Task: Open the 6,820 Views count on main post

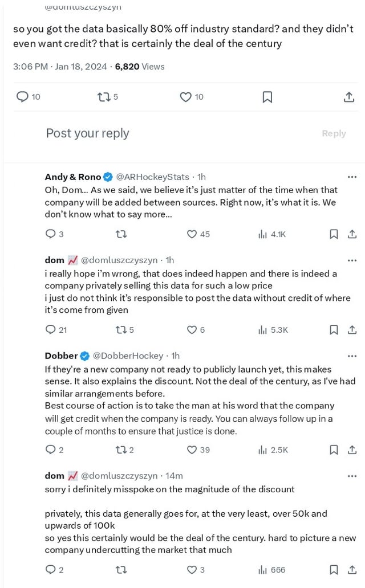Action: pos(139,67)
